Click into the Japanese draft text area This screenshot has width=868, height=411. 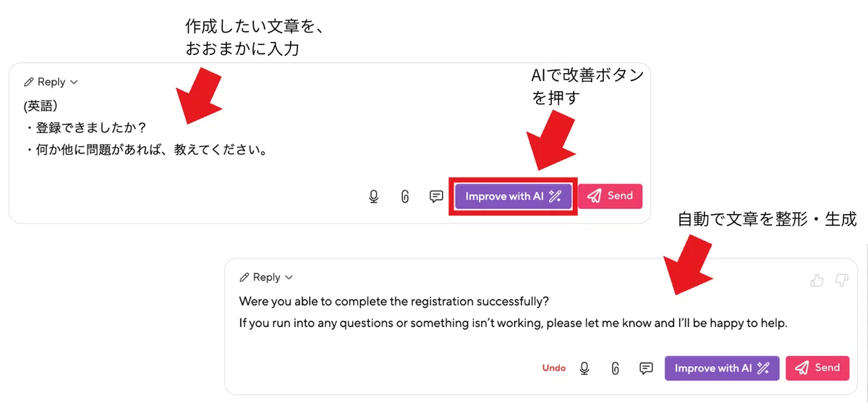point(146,129)
